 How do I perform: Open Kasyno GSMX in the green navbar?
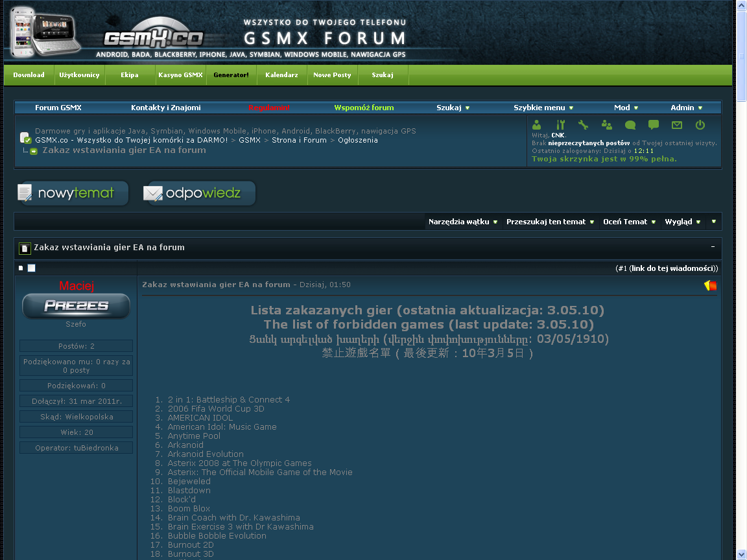(180, 75)
